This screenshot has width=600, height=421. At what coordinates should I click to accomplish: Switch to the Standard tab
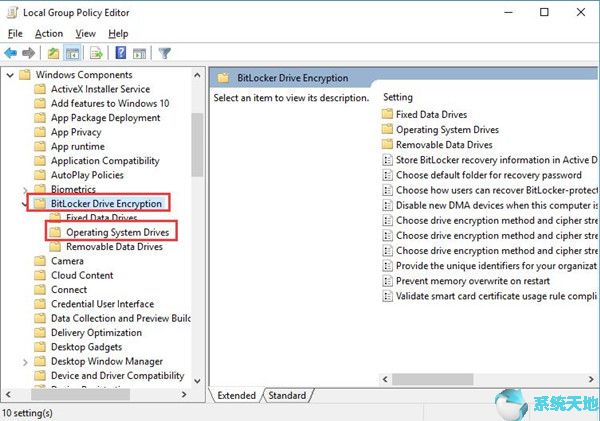point(286,395)
